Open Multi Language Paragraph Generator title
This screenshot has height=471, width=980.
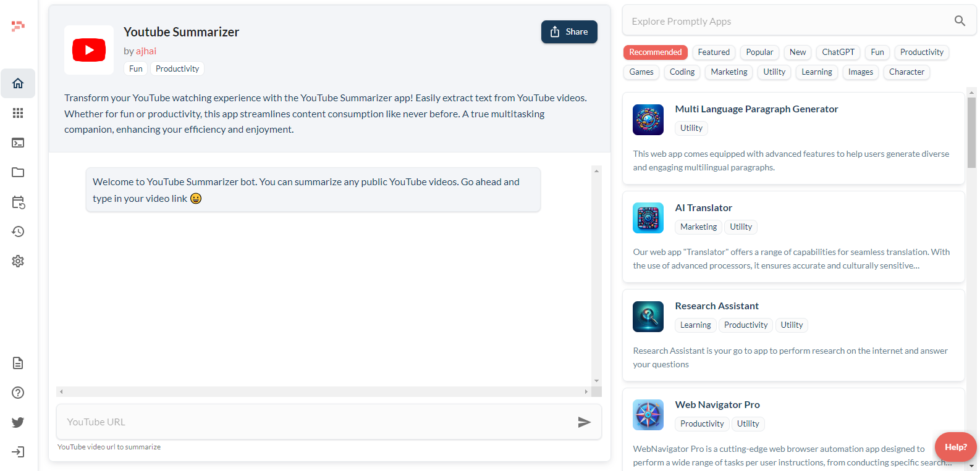coord(756,109)
